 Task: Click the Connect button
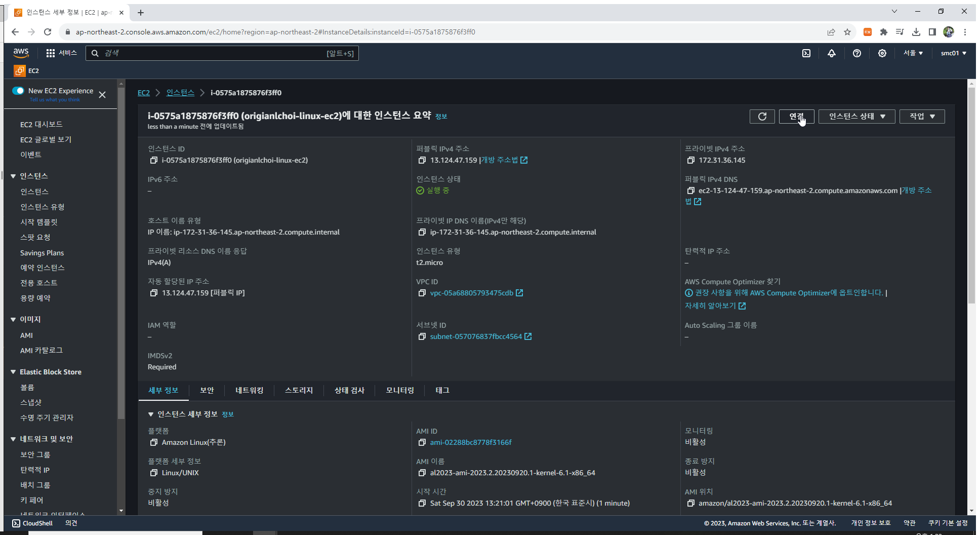click(796, 117)
